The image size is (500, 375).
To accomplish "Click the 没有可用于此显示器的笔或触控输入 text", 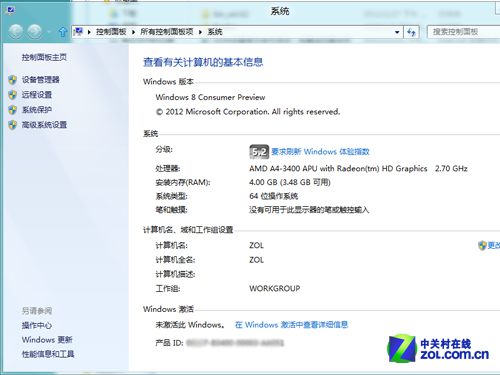I will (x=309, y=210).
